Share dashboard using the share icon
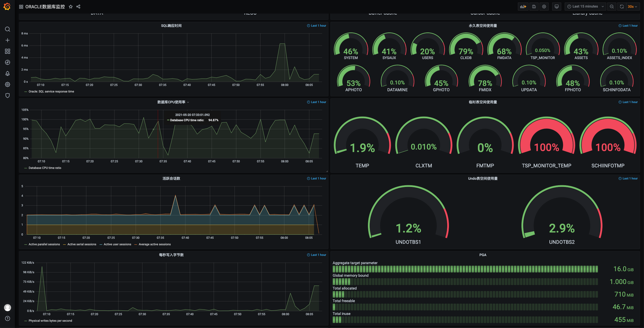The height and width of the screenshot is (328, 644). [78, 7]
